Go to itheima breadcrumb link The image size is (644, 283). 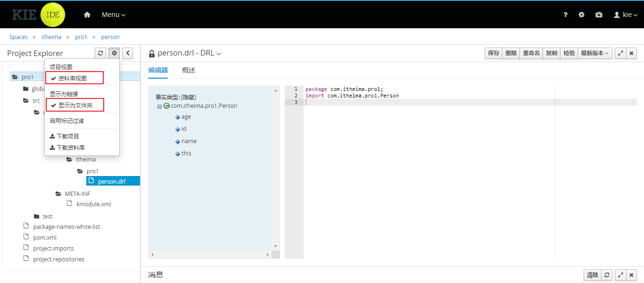coord(51,37)
